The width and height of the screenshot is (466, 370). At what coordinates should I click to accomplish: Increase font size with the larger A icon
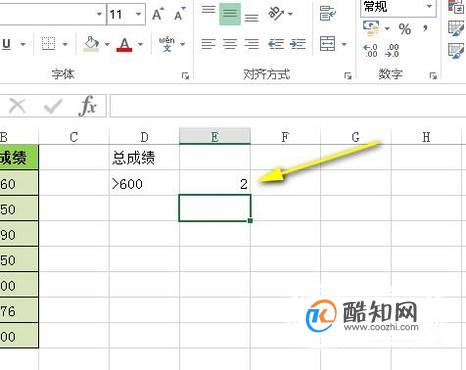[158, 14]
